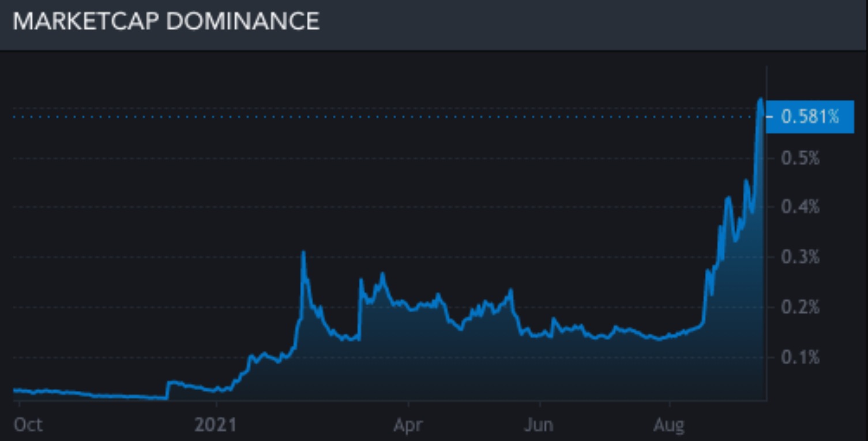Click the MARKETCAP DOMINANCE panel title
The width and height of the screenshot is (868, 441).
coord(166,22)
